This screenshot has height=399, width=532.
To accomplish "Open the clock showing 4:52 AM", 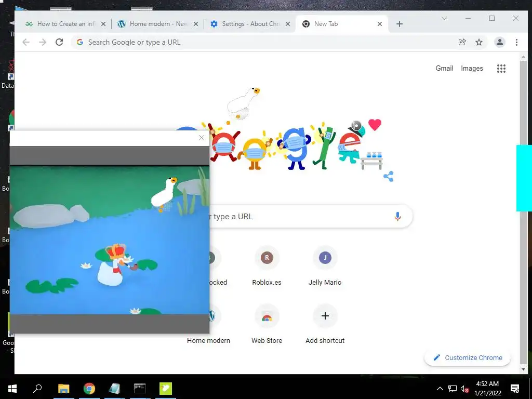I will 487,389.
